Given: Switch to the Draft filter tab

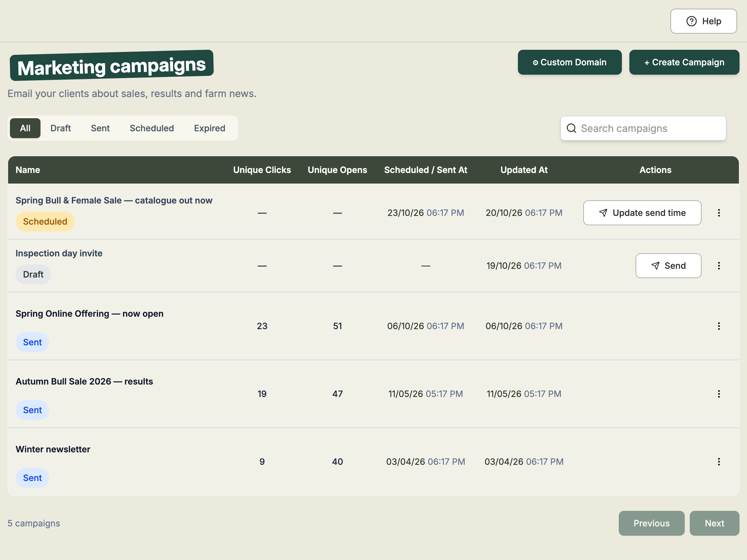Looking at the screenshot, I should point(60,128).
